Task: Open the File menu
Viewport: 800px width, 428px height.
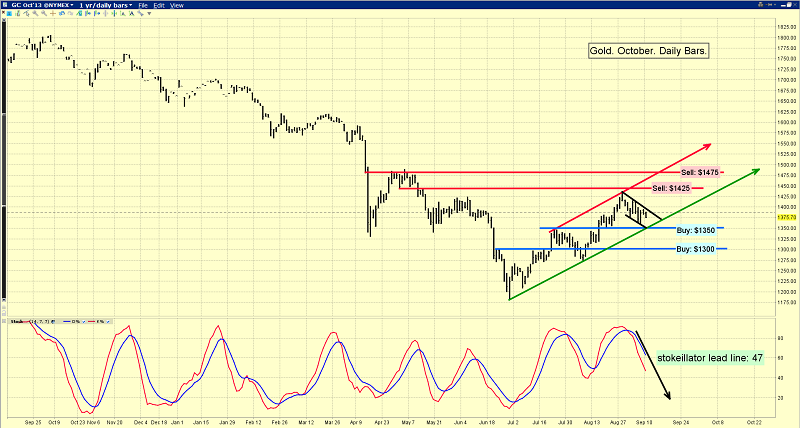Action: (143, 5)
